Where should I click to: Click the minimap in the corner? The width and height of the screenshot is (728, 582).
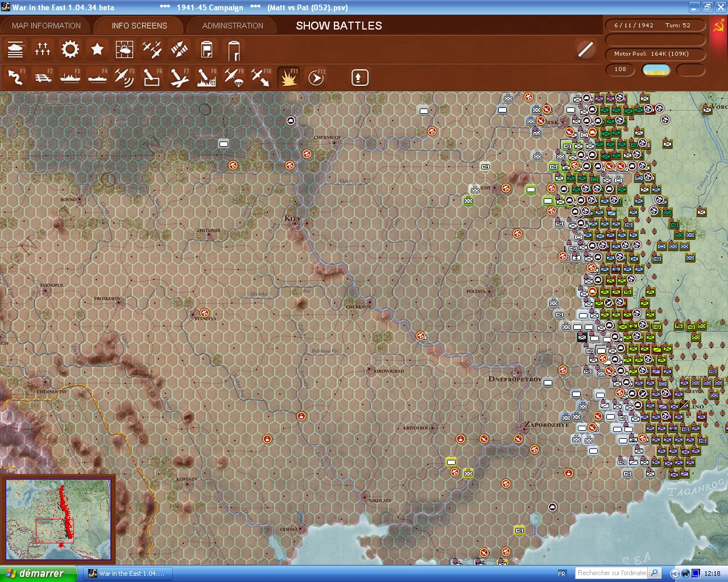[x=58, y=519]
